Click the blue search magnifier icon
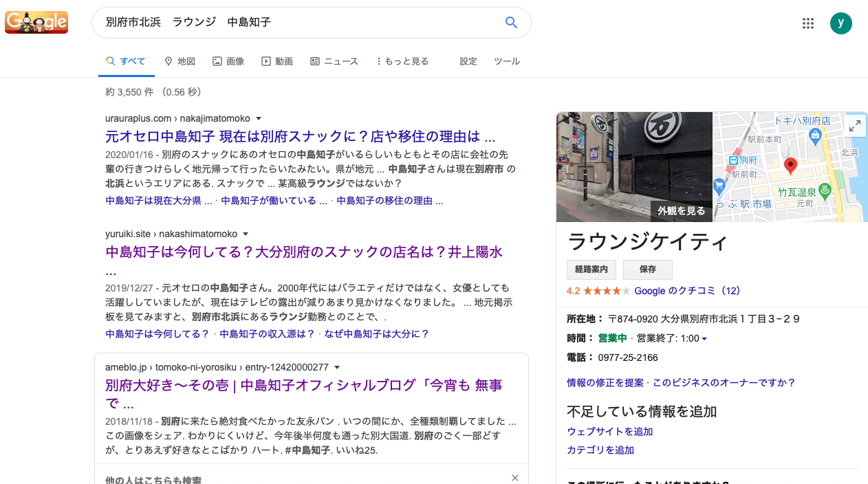The image size is (868, 484). [511, 23]
